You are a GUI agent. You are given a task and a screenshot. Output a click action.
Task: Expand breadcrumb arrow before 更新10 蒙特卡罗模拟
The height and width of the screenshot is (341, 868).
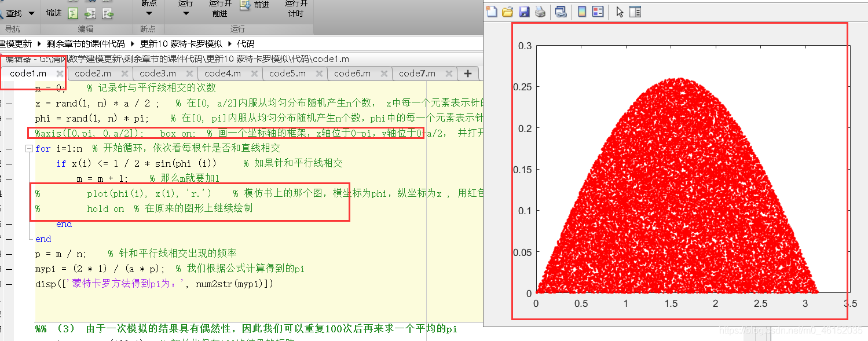133,43
